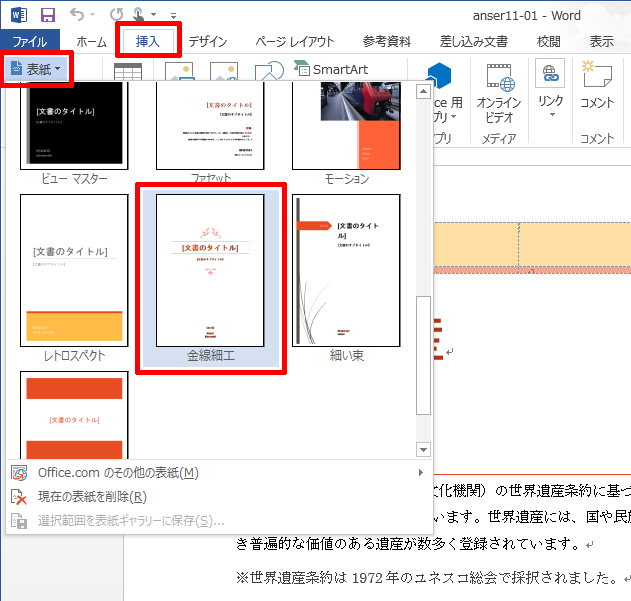Click the line 登録されています
631x601 pixels.
[407, 544]
